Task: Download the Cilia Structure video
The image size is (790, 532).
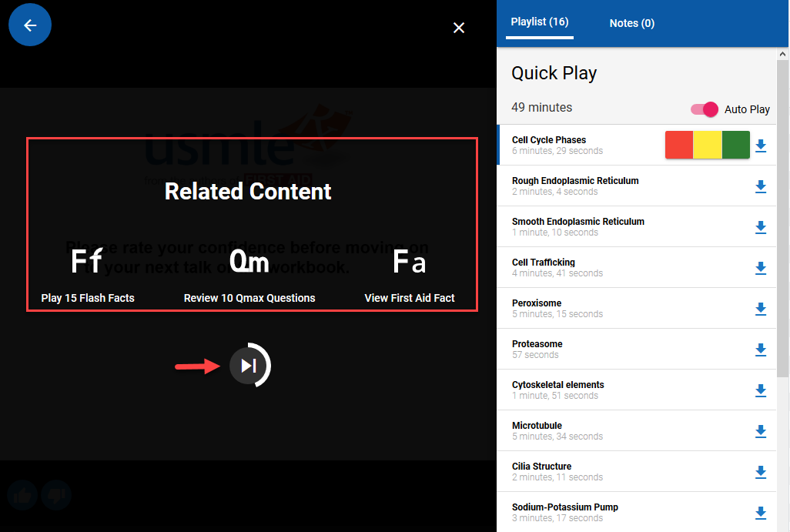Action: coord(761,472)
